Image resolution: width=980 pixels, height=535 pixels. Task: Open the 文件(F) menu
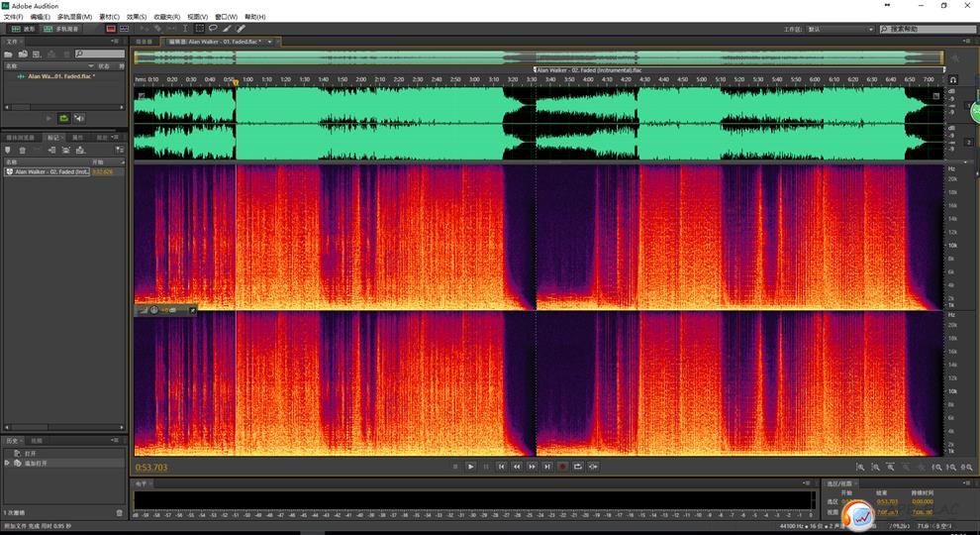[13, 17]
